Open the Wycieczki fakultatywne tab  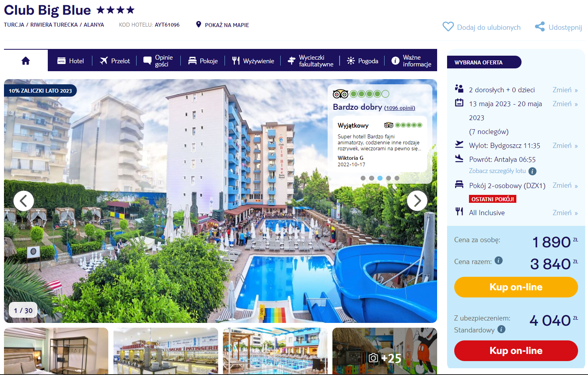tap(311, 61)
